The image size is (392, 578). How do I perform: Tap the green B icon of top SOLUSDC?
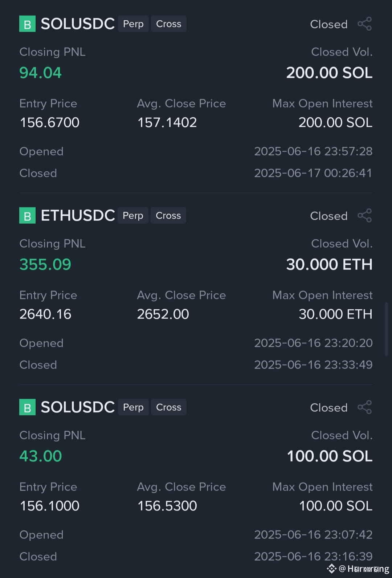pos(27,24)
